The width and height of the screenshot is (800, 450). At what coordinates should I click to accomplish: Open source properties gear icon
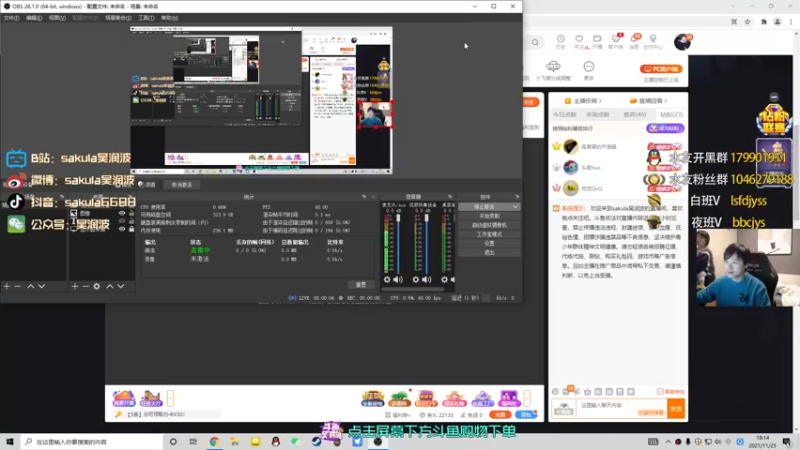coord(97,287)
